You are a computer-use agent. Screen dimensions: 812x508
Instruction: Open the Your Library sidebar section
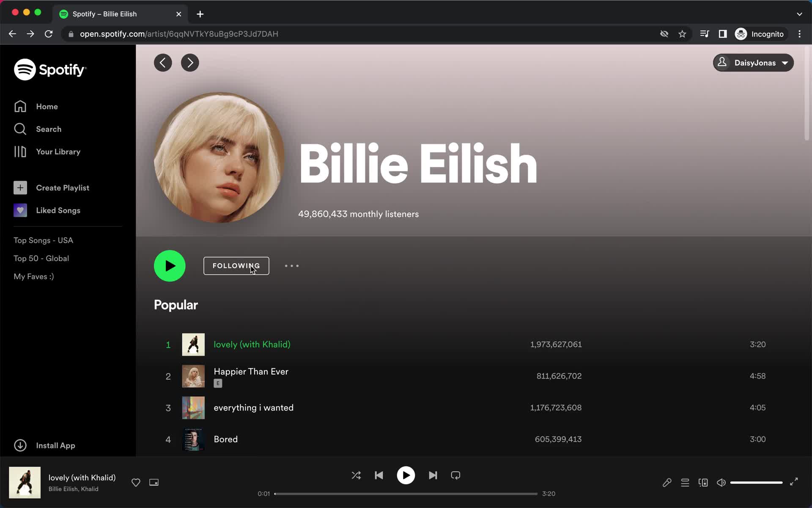(x=58, y=152)
